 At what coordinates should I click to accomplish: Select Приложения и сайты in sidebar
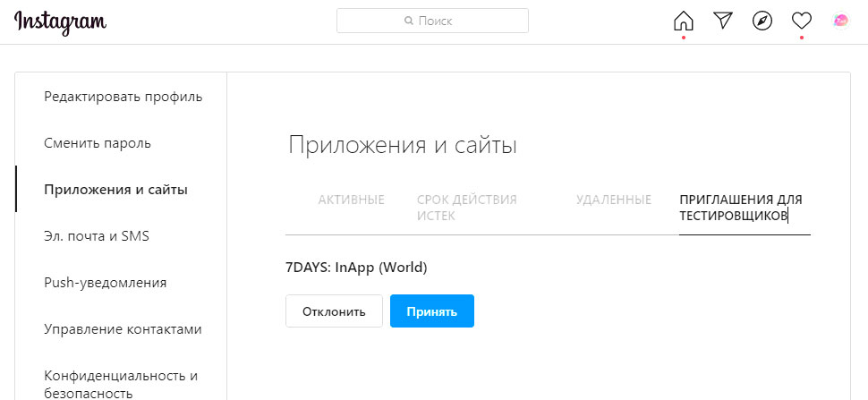(x=116, y=190)
